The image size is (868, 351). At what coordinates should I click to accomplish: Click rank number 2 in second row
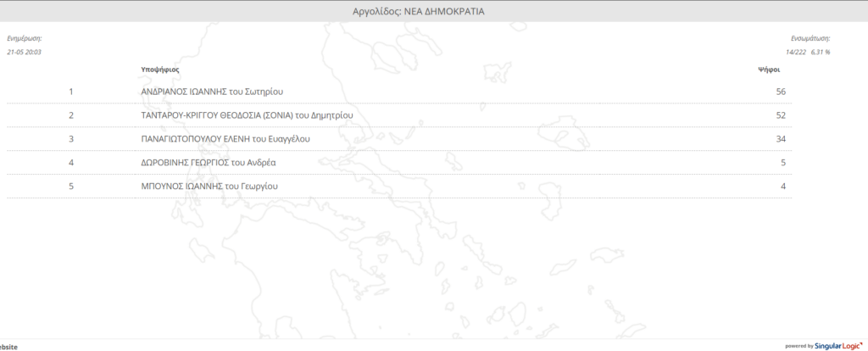(x=71, y=115)
